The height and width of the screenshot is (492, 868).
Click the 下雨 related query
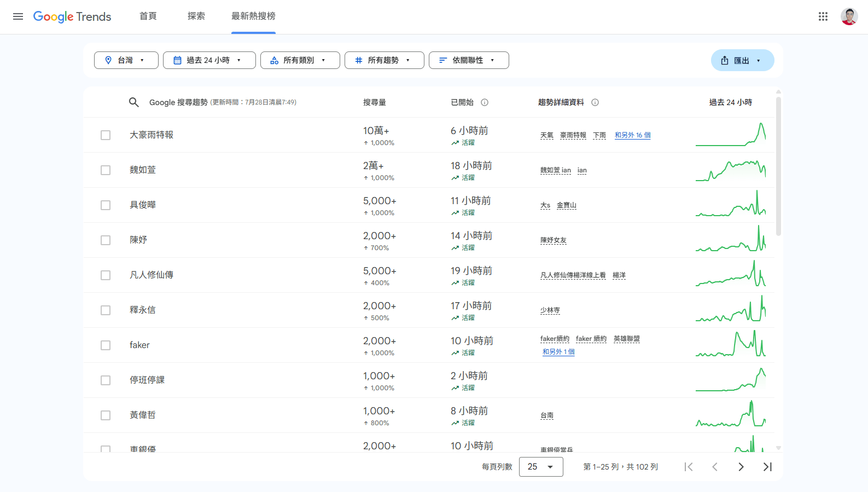(599, 135)
